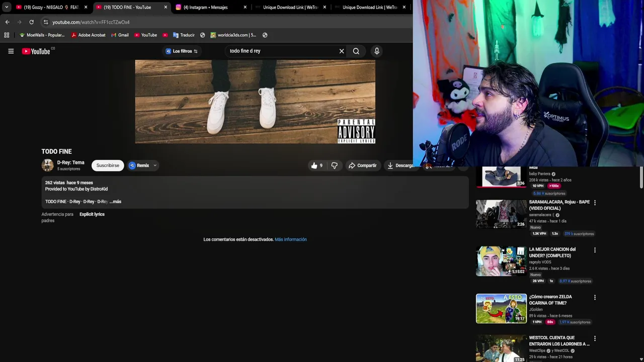The image size is (644, 362).
Task: Open the site information icon in address bar
Action: 46,22
